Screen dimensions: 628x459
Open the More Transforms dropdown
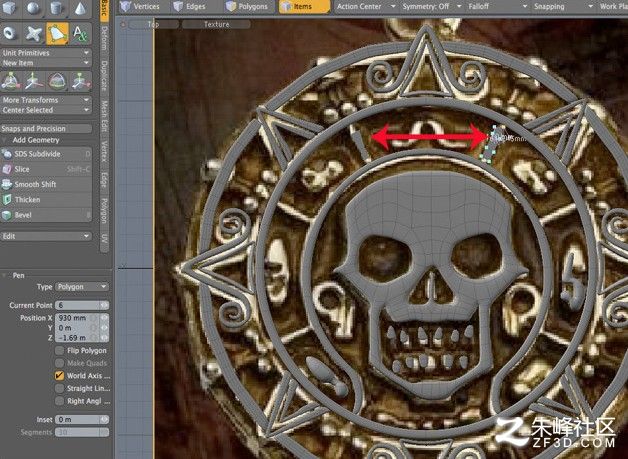(x=46, y=100)
